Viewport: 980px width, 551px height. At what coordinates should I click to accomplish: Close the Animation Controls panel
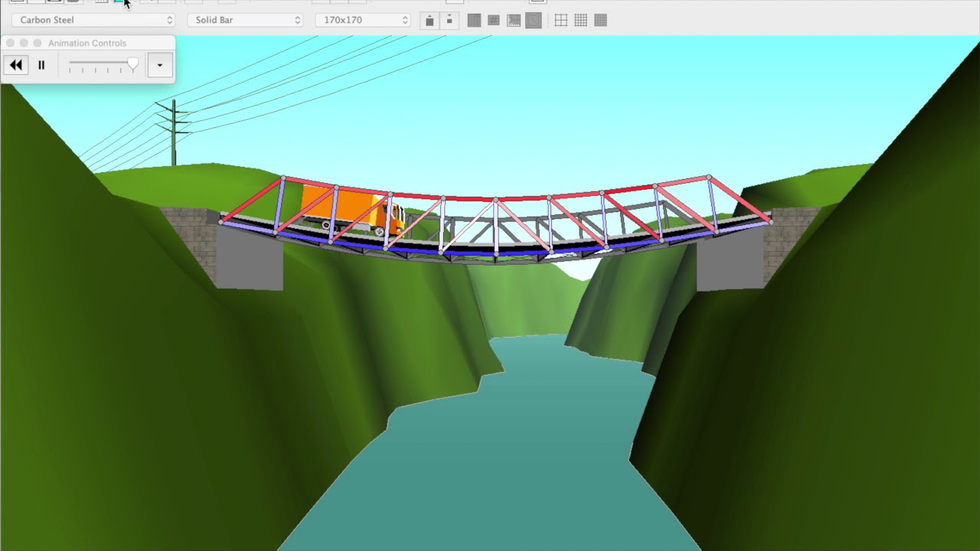10,43
